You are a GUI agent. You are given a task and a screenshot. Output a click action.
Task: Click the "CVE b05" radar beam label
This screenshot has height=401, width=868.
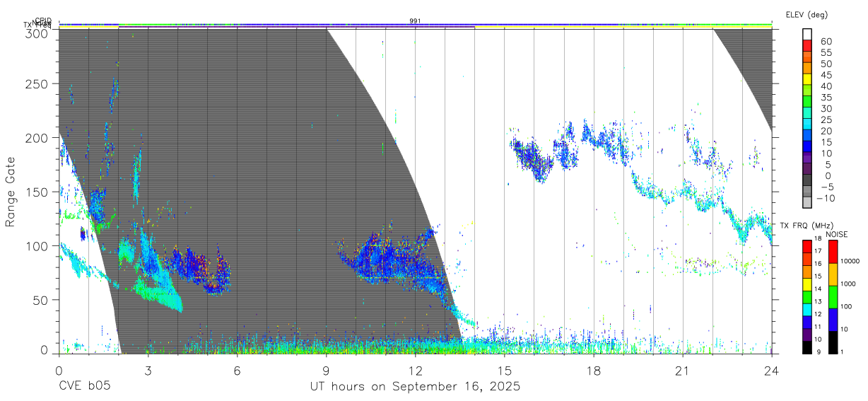coord(85,387)
